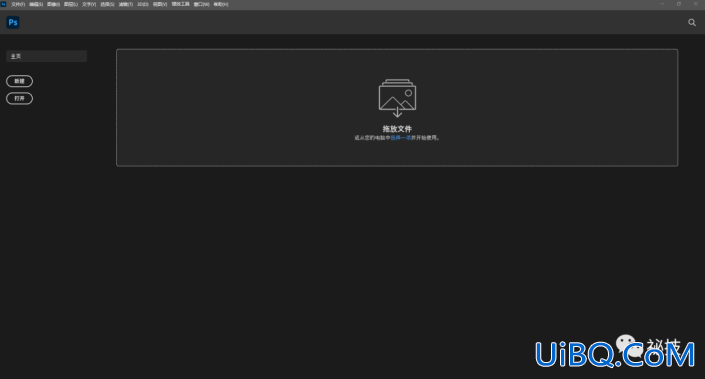Open the 3D(D) menu
The width and height of the screenshot is (705, 379).
143,4
